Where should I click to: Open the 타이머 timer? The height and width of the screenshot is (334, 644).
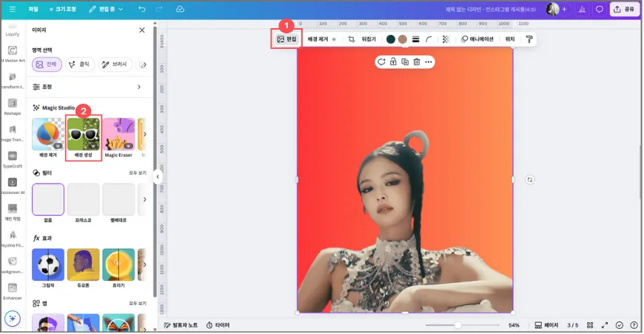(218, 325)
